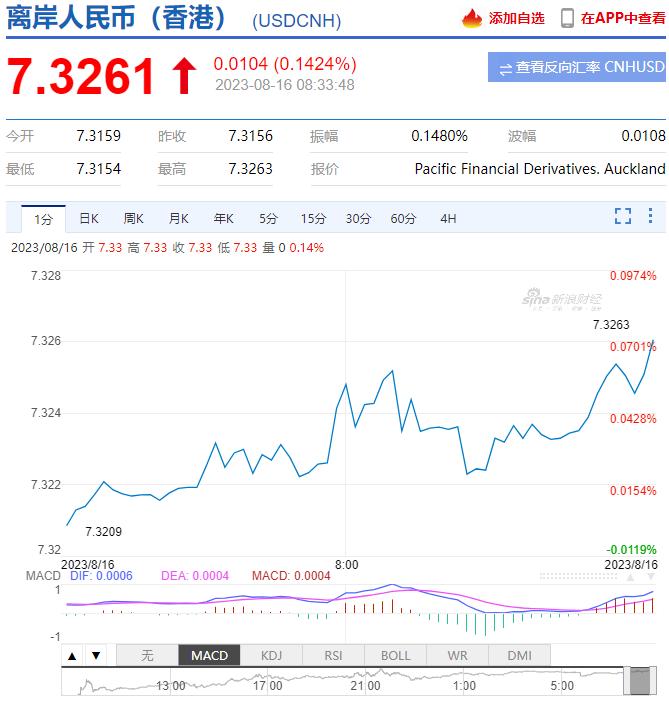This screenshot has width=669, height=711.
Task: Click Pacific Financial Derivatives. Auckland quote source
Action: point(540,169)
